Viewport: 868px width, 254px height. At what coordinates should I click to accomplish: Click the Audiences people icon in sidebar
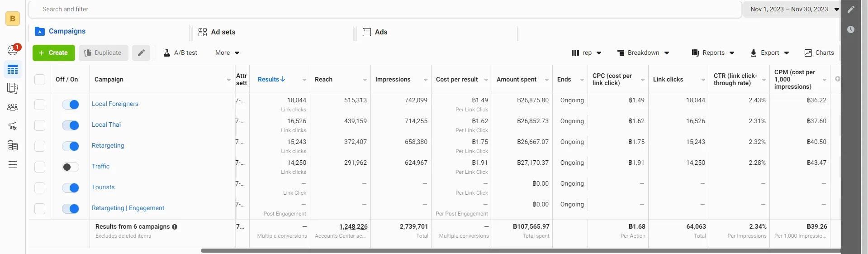(x=13, y=107)
